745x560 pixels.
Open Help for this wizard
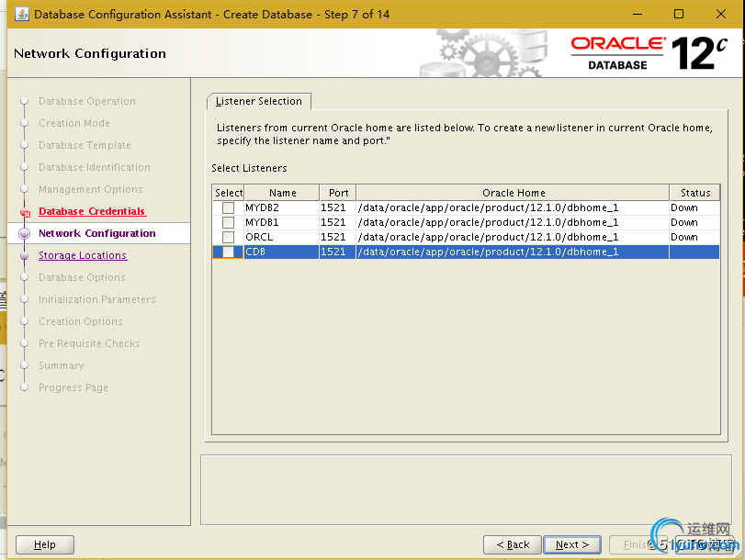[x=45, y=544]
